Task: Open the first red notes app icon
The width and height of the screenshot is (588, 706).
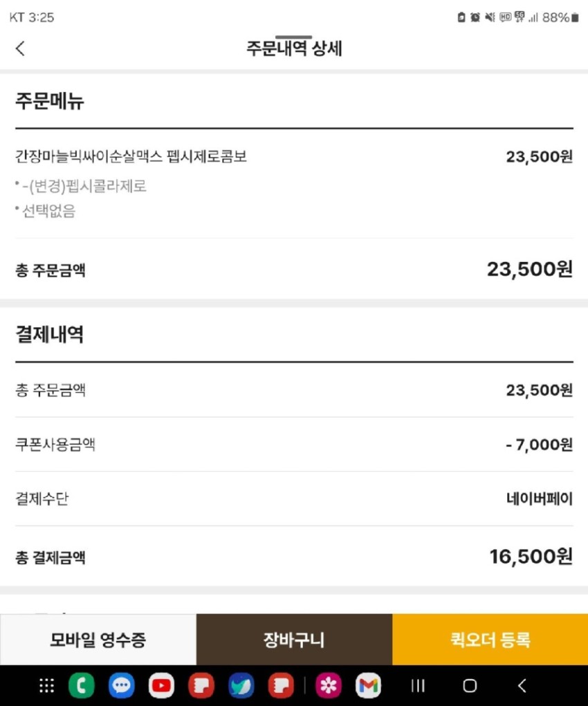Action: (x=201, y=685)
